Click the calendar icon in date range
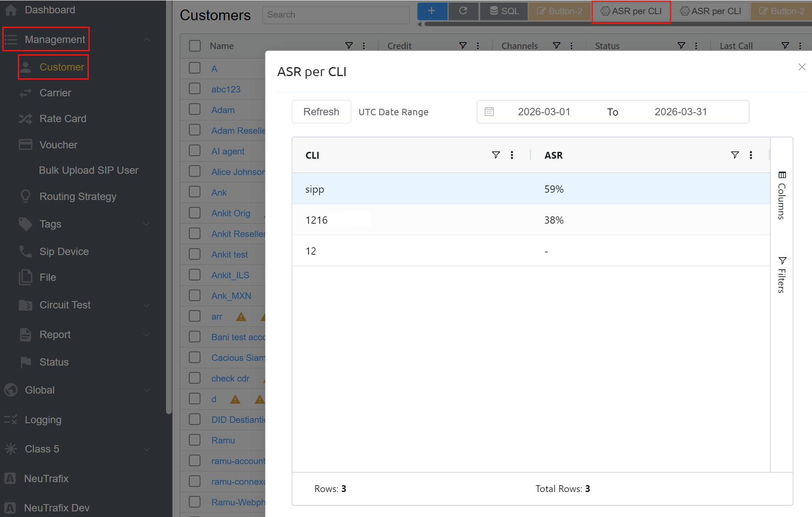The width and height of the screenshot is (812, 517). coord(489,112)
